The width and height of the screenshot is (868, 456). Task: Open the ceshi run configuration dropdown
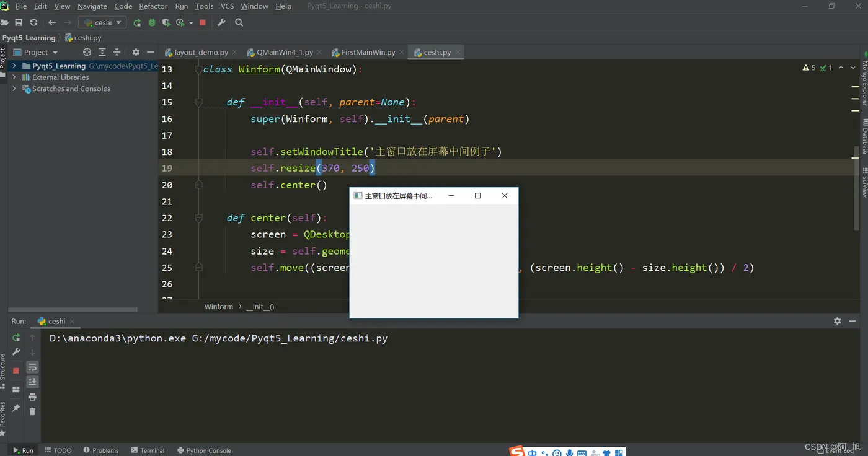pos(102,22)
